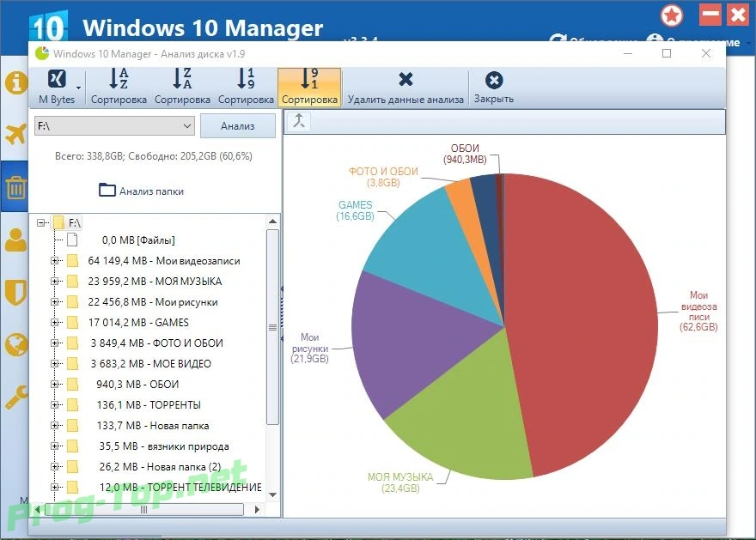Click Delete analysis data (Удалить данные анализа)

[405, 88]
